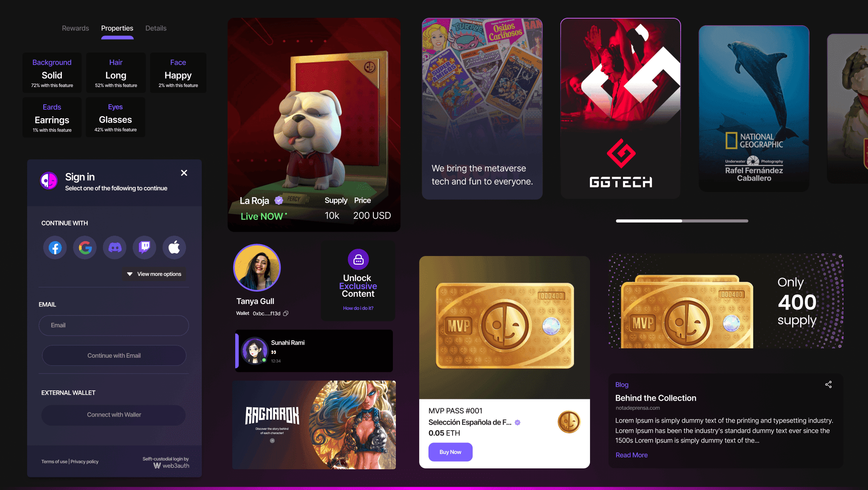Open the How do i do it? link
The height and width of the screenshot is (490, 868).
click(x=358, y=308)
